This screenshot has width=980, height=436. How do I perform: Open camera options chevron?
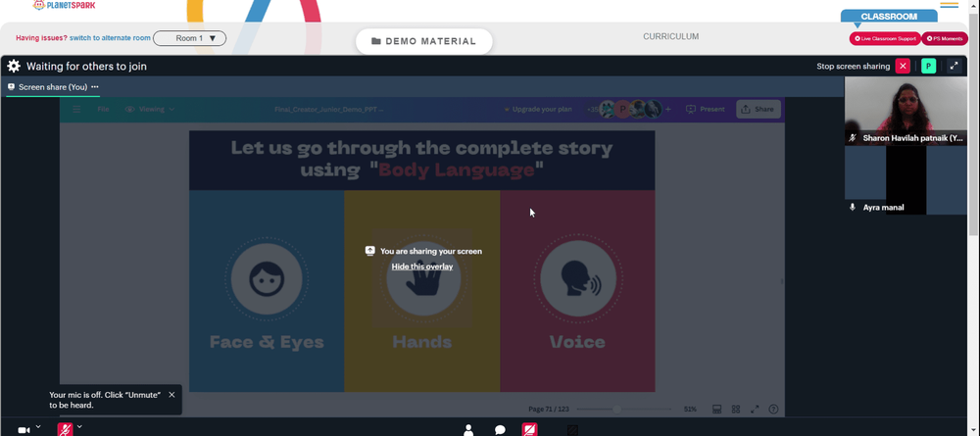pyautogui.click(x=38, y=426)
